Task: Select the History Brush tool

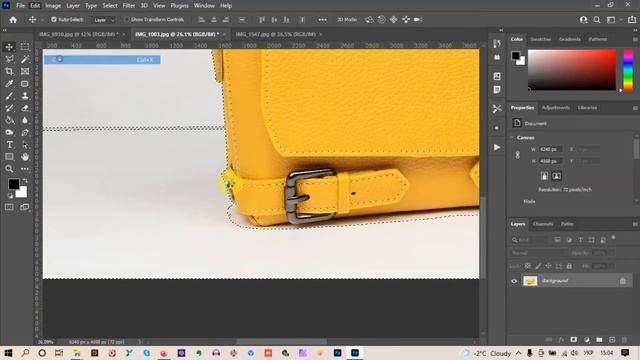Action: pyautogui.click(x=9, y=108)
